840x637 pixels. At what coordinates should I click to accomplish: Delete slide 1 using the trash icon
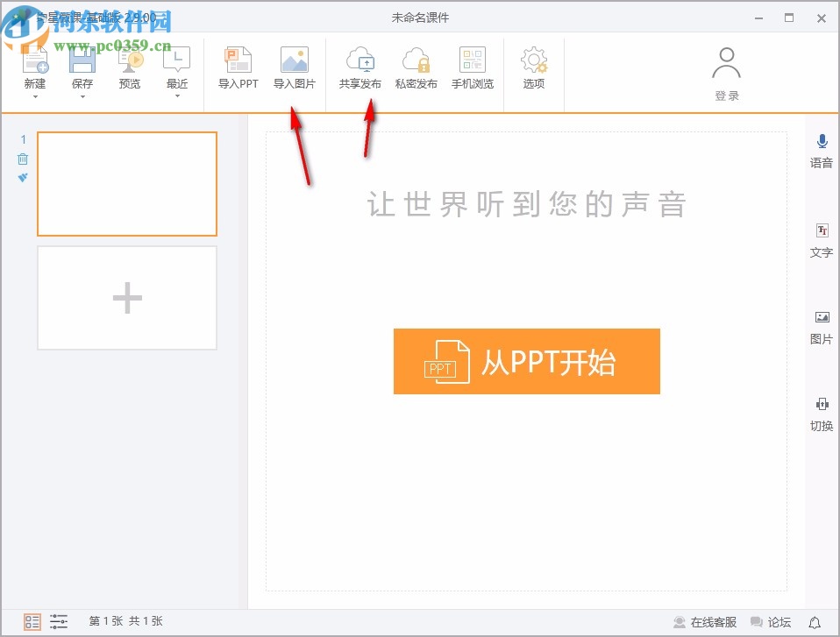22,159
